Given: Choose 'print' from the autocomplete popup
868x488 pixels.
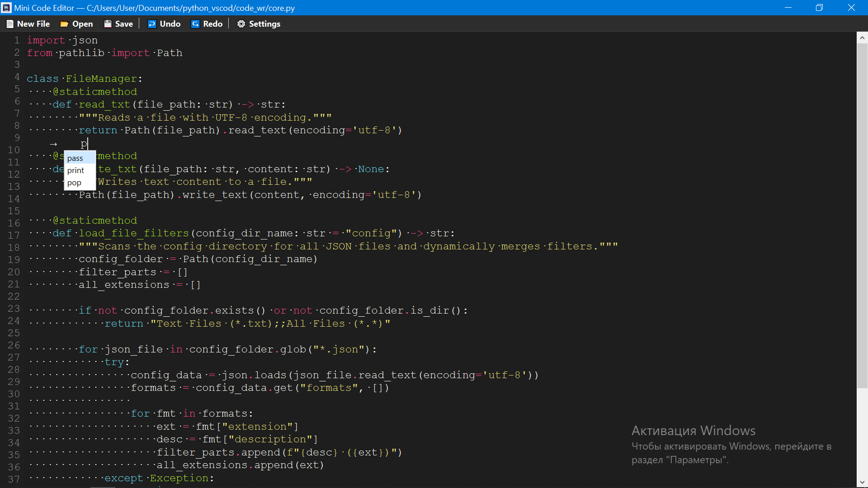Looking at the screenshot, I should point(80,170).
